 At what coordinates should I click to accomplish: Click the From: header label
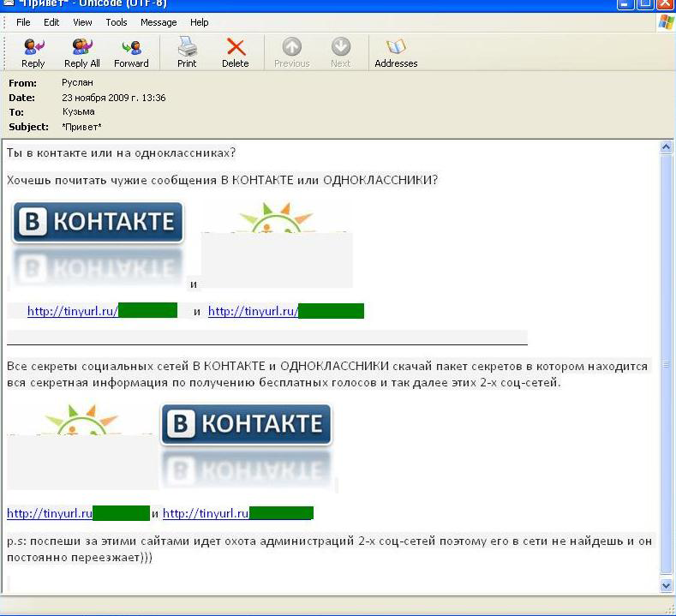pos(22,83)
